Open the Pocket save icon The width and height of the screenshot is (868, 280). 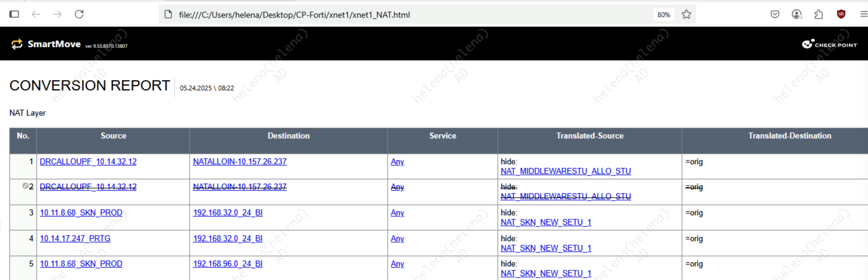[775, 14]
